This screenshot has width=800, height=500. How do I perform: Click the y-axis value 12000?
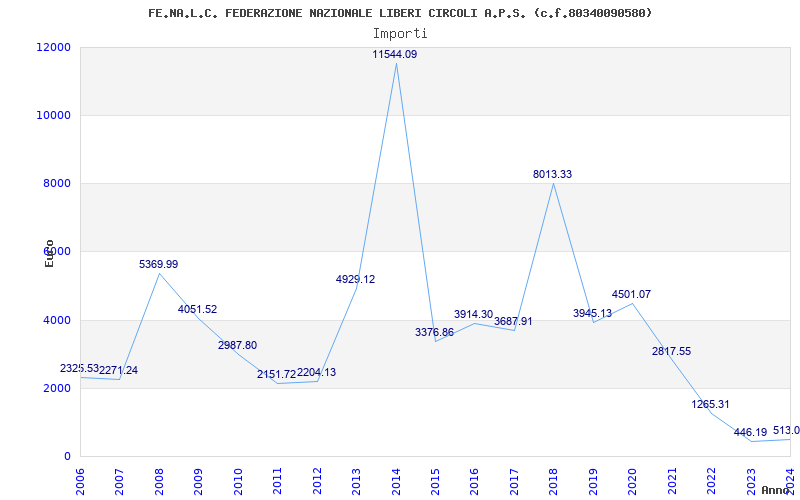(53, 47)
